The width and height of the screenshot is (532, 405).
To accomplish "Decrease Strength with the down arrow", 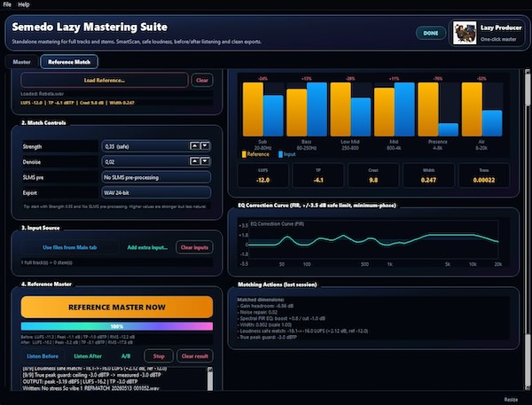I will tap(205, 146).
